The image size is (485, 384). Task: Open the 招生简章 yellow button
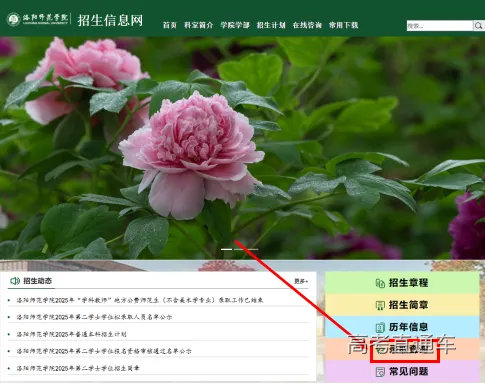coord(402,305)
